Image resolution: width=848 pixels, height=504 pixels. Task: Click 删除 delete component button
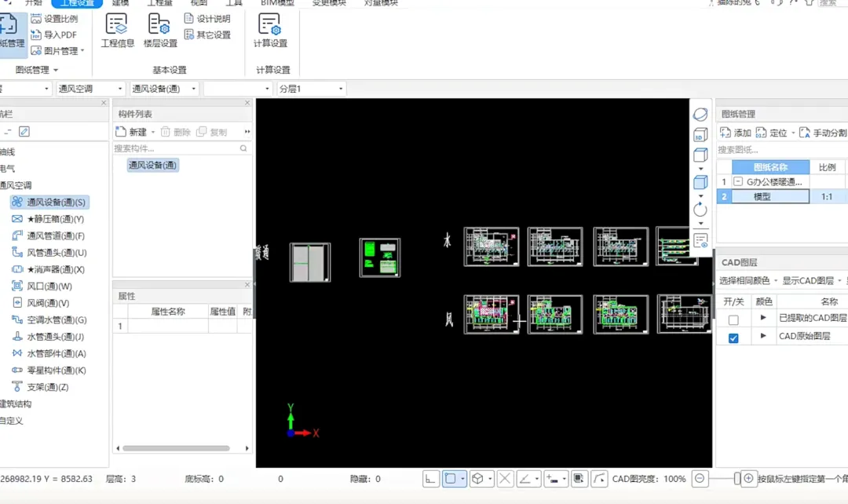coord(176,132)
